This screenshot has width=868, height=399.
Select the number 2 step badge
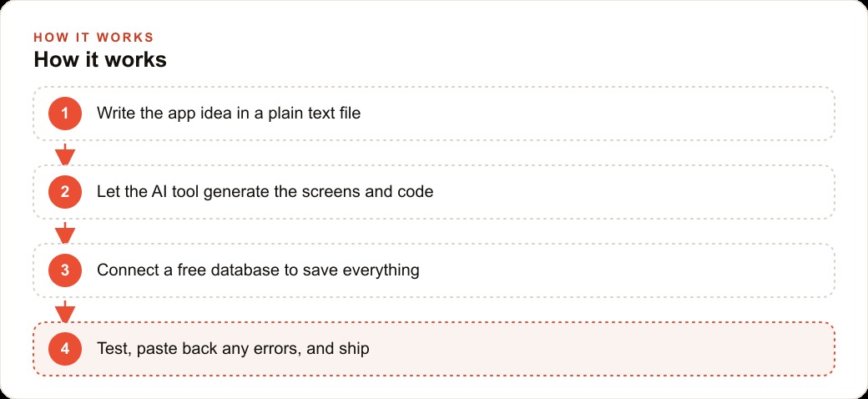pyautogui.click(x=65, y=192)
